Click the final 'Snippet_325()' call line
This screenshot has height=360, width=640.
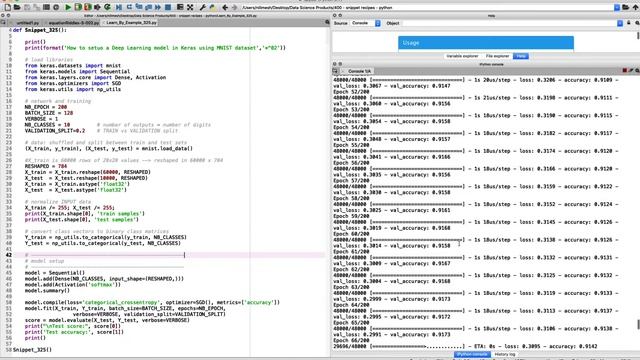tap(32, 349)
